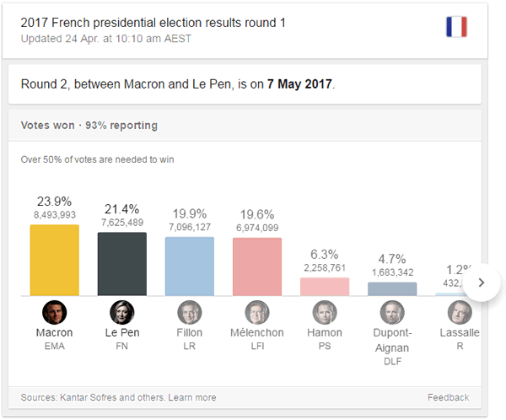Click the 2017 French presidential election title
This screenshot has width=506, height=420.
coord(153,23)
